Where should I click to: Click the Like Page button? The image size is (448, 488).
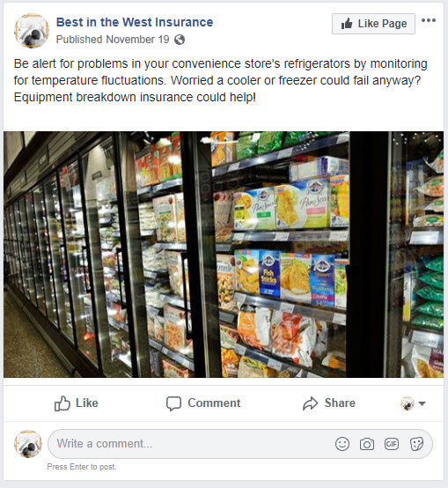pyautogui.click(x=373, y=24)
